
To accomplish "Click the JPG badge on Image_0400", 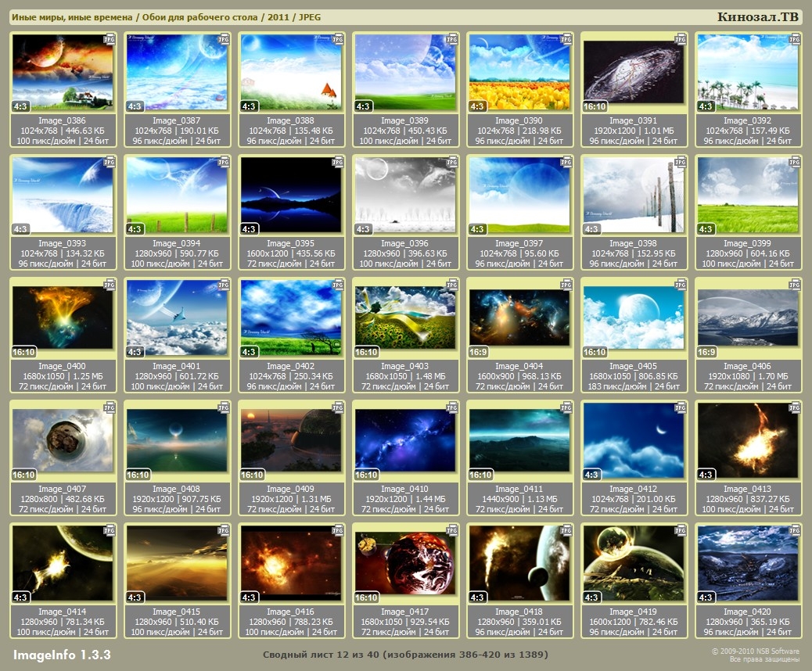I will coord(110,283).
